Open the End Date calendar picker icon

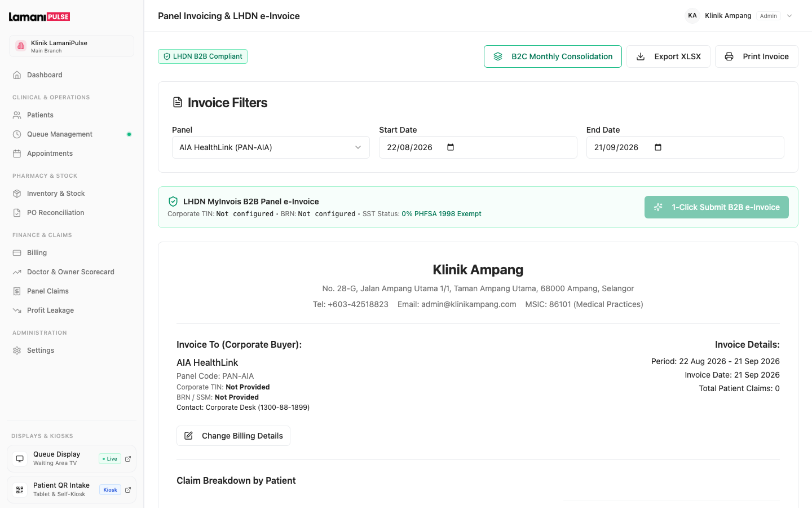[x=658, y=147]
